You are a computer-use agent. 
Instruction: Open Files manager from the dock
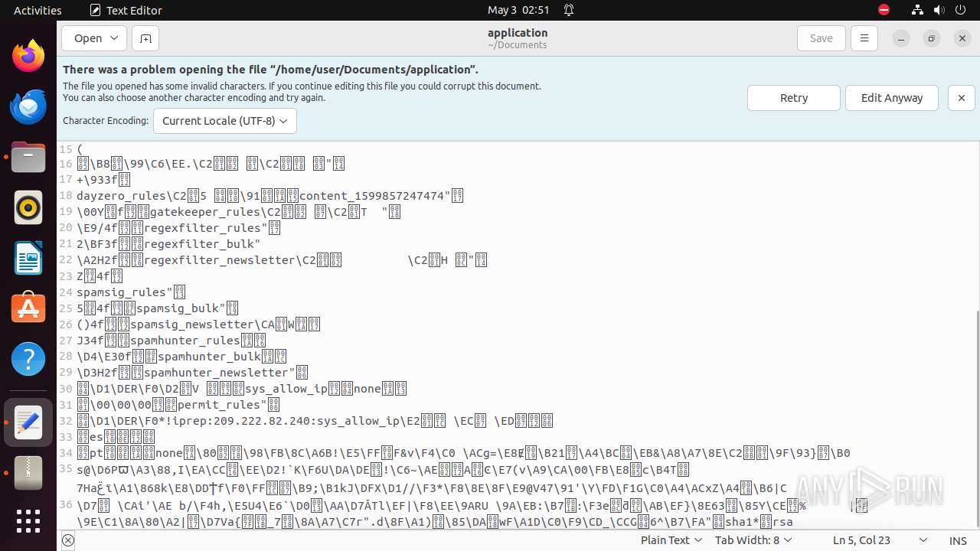[28, 157]
